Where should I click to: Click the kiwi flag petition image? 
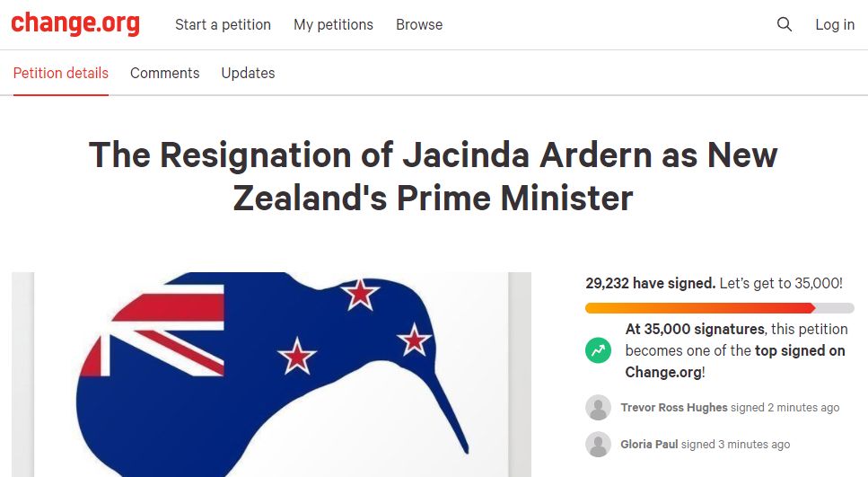coord(271,375)
